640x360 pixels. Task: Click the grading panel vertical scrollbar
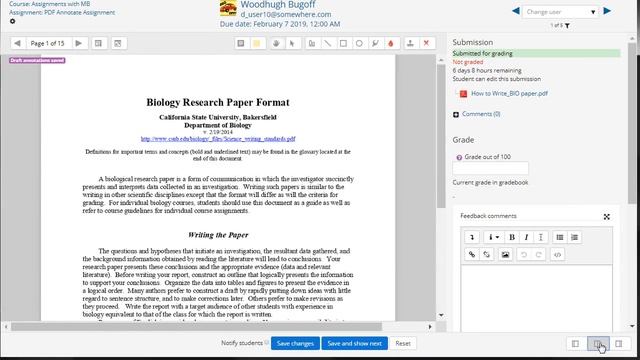tap(632, 122)
